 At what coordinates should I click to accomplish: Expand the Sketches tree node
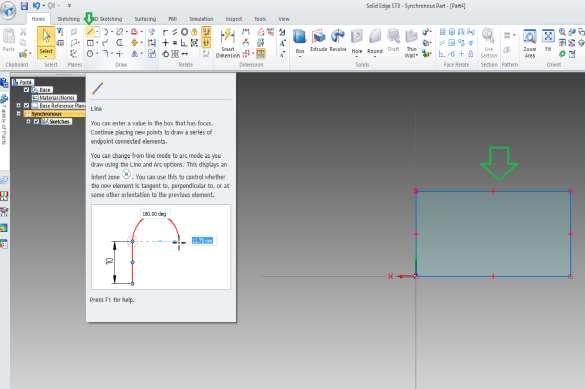28,122
